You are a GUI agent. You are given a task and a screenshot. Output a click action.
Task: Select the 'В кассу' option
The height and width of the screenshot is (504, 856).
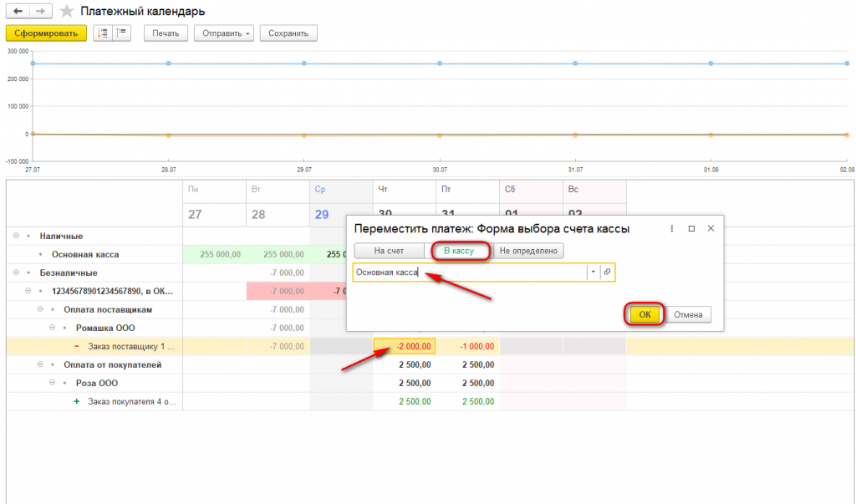click(459, 251)
